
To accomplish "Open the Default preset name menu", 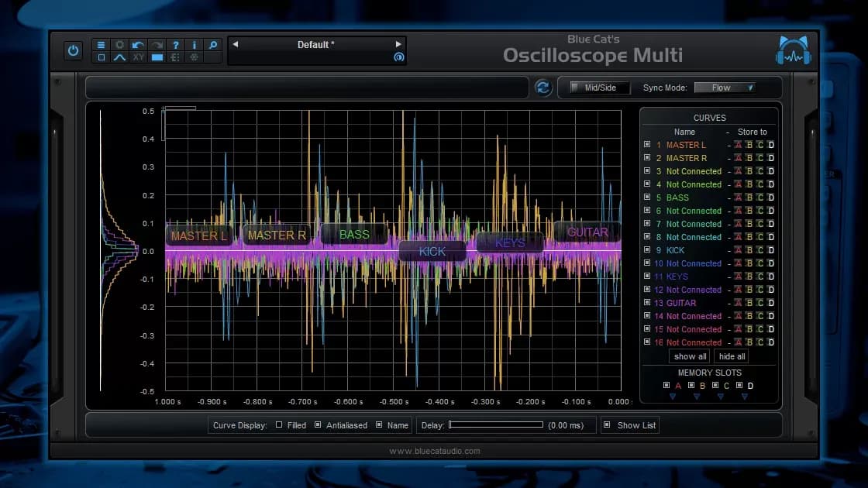I will 316,45.
